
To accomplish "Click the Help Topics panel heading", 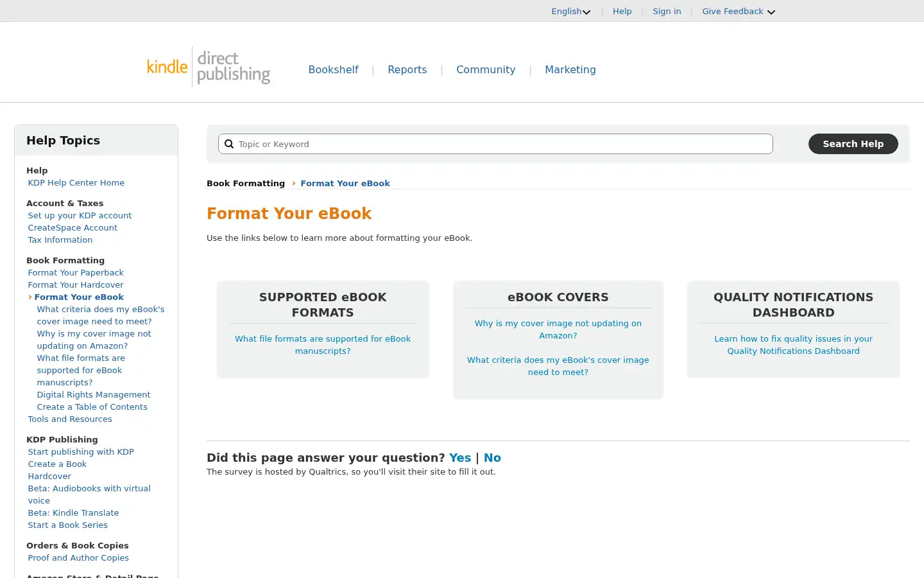I will [x=63, y=141].
